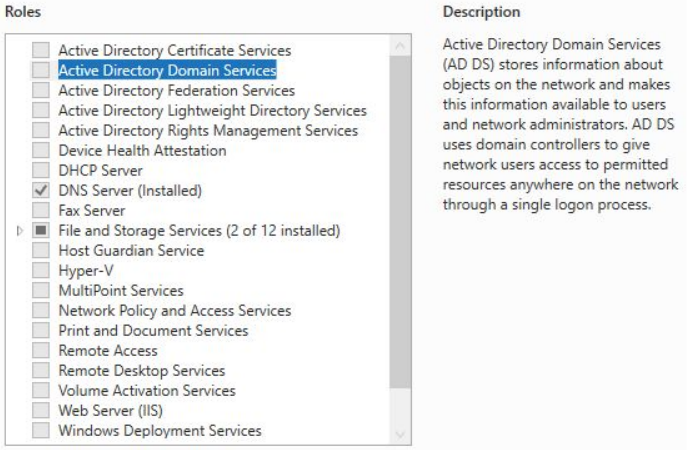The height and width of the screenshot is (450, 697).
Task: Check the Active Directory Certificate Services checkbox
Action: click(40, 50)
